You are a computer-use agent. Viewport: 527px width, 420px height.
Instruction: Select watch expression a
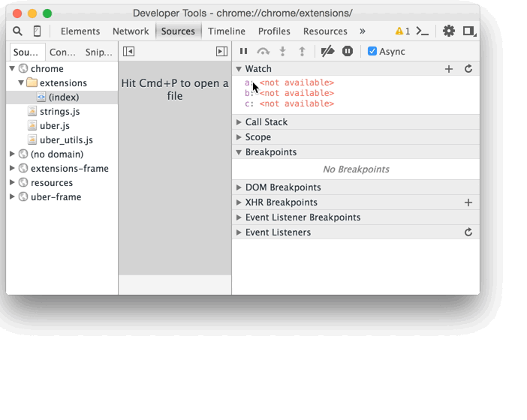coord(289,82)
